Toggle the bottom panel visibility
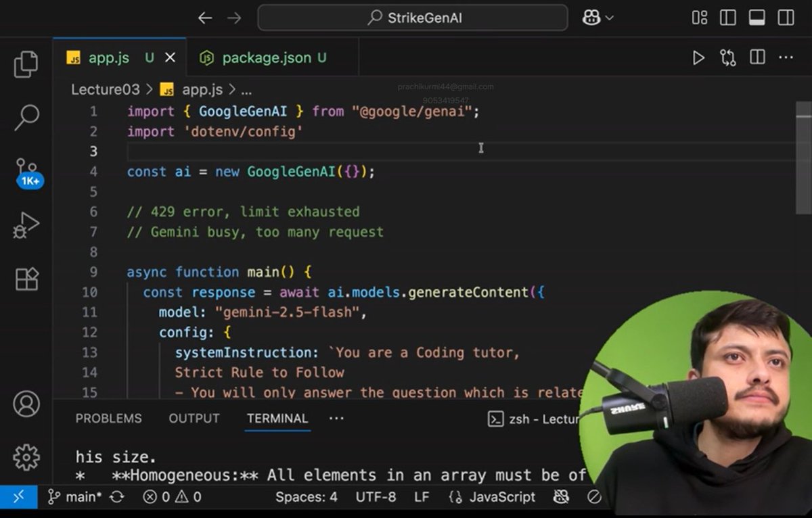 [x=757, y=18]
